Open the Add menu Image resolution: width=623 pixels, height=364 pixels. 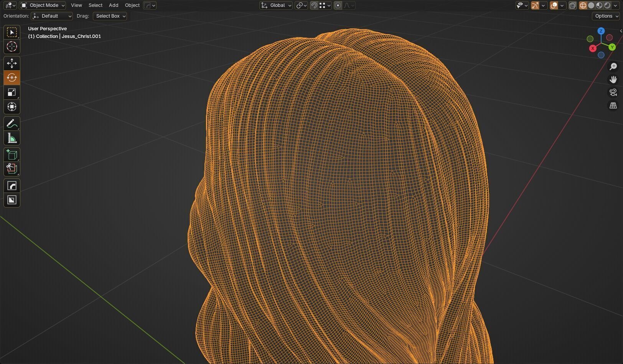(x=114, y=5)
